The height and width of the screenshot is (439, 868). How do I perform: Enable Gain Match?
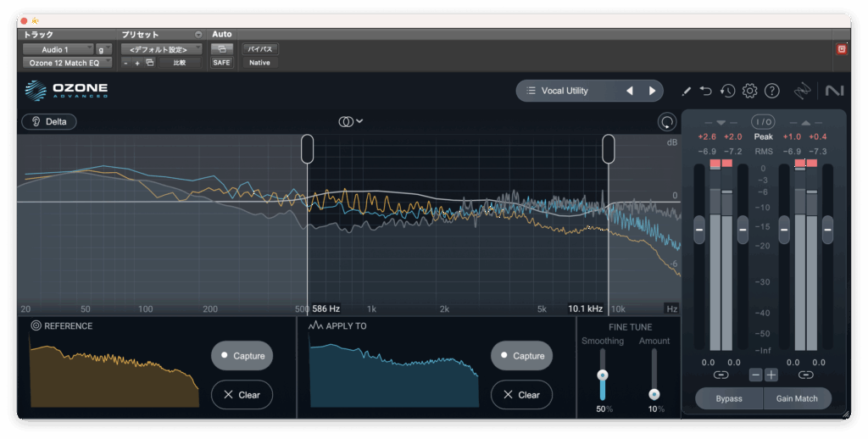click(797, 398)
